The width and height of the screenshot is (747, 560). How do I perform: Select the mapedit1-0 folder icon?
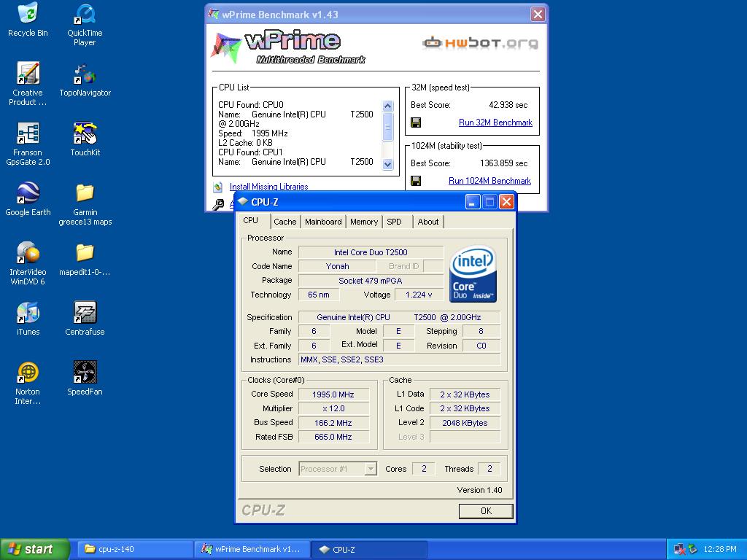[85, 253]
